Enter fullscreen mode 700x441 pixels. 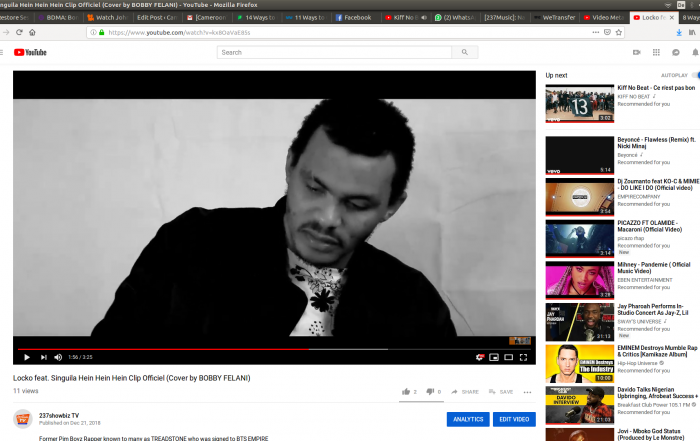point(524,357)
